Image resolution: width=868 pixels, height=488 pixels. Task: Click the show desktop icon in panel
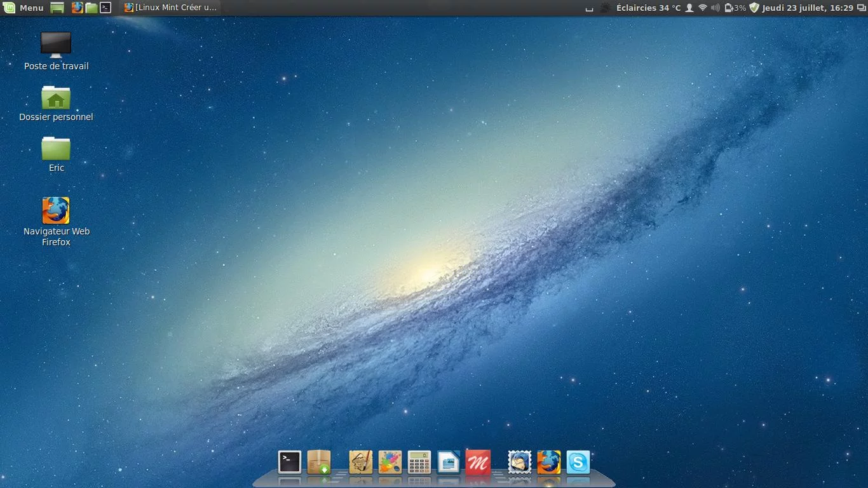[57, 8]
